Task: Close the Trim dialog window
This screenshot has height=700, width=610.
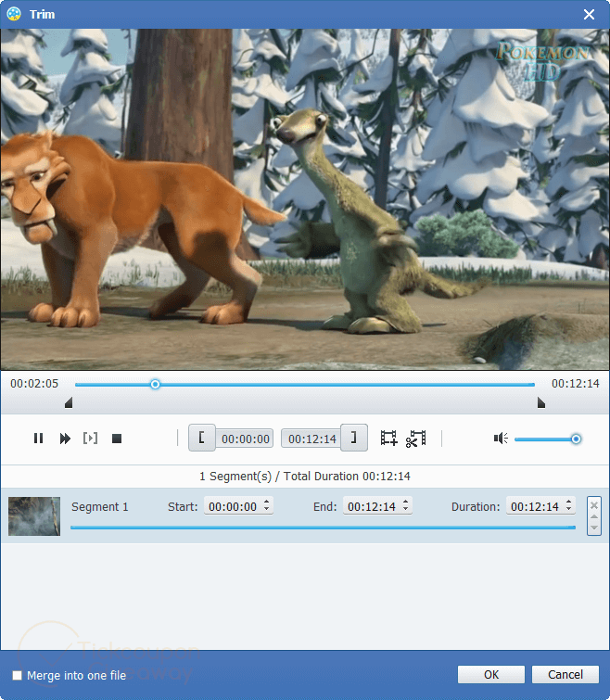Action: (x=589, y=15)
